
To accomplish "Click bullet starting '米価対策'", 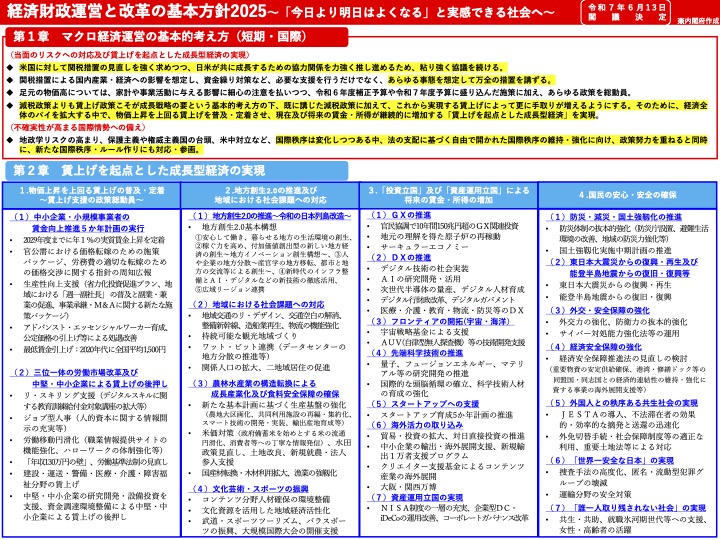I will (276, 448).
